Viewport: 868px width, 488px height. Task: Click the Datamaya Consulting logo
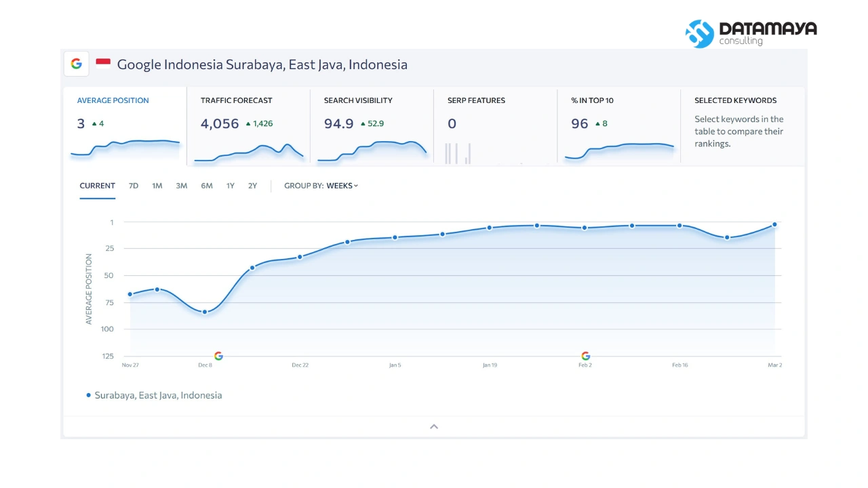pyautogui.click(x=751, y=33)
